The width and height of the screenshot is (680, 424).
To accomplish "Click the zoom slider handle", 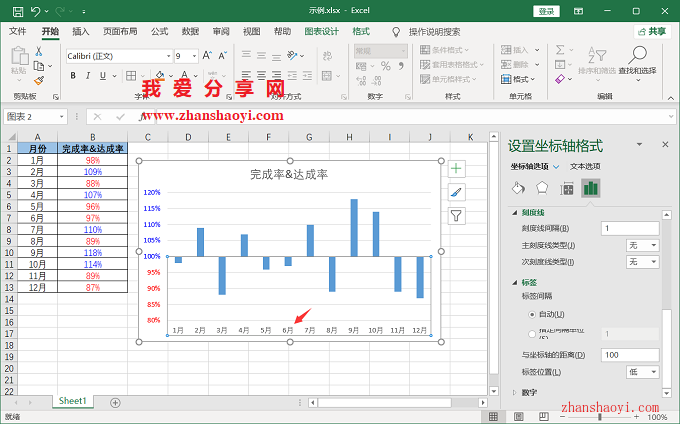I will [x=600, y=417].
